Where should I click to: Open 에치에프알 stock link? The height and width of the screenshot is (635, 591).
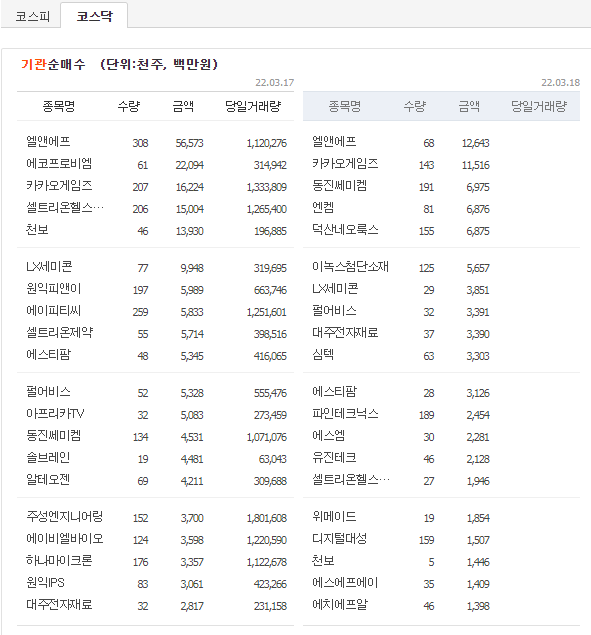(x=340, y=604)
